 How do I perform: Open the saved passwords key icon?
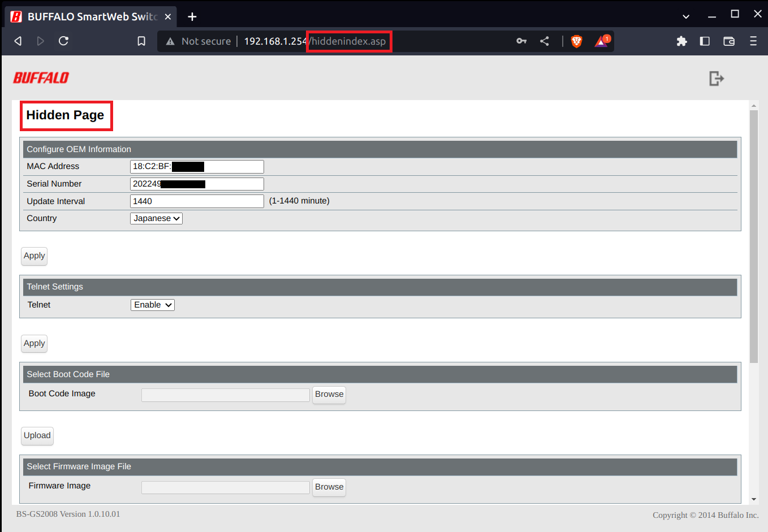(x=521, y=41)
